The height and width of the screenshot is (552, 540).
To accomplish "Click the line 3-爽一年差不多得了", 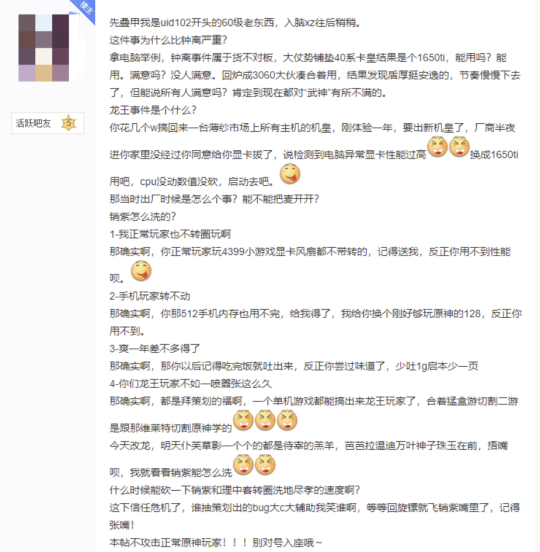I will tap(155, 349).
